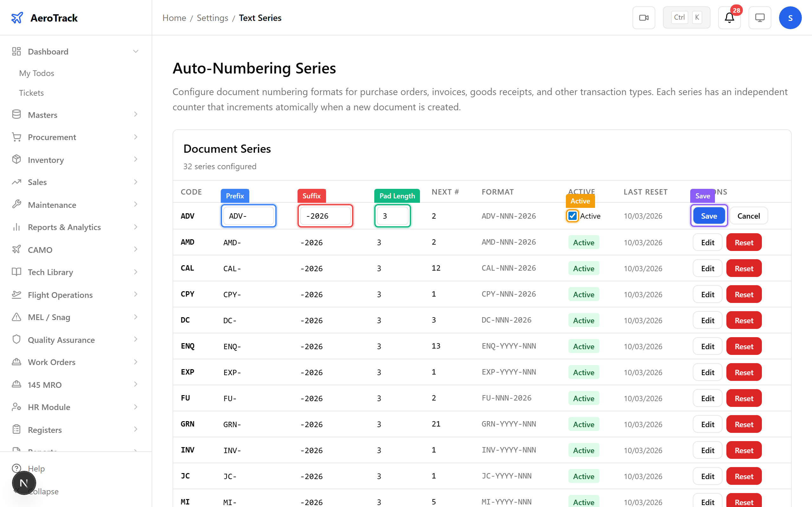Open Tickets sidebar item
Viewport: 812px width, 507px height.
pos(31,93)
